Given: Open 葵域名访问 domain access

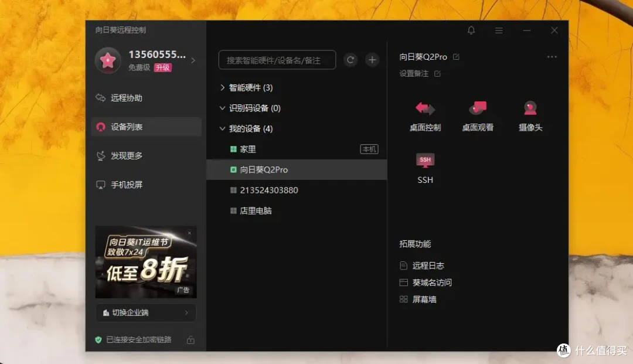Looking at the screenshot, I should (426, 283).
